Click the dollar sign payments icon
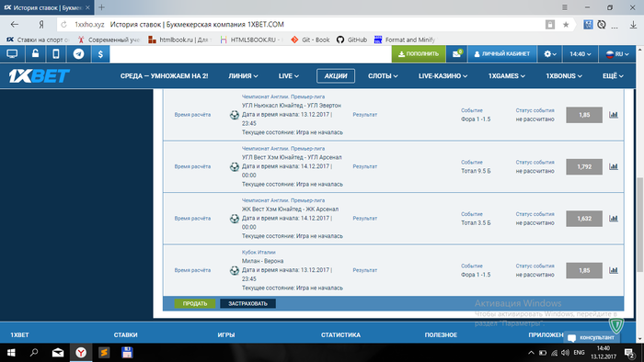 click(100, 54)
